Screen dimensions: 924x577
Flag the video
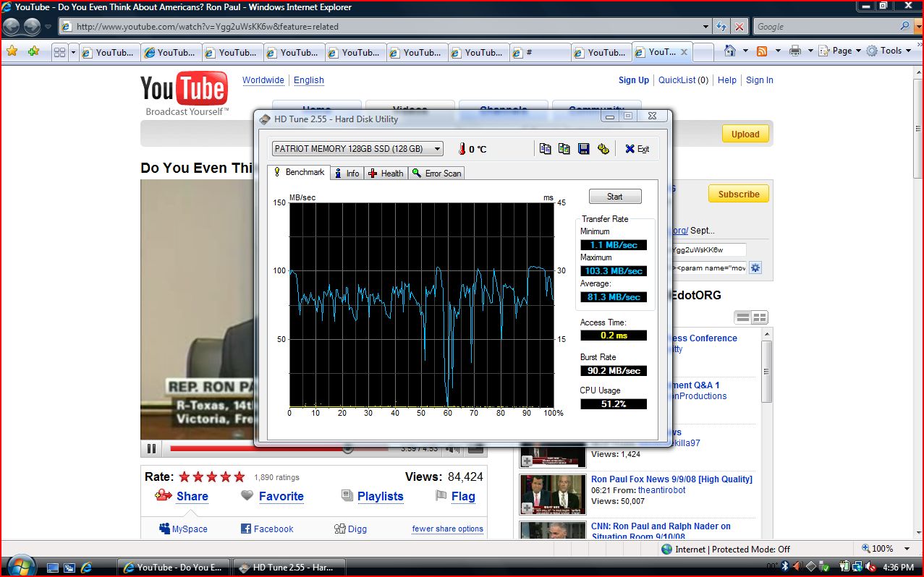(x=463, y=496)
